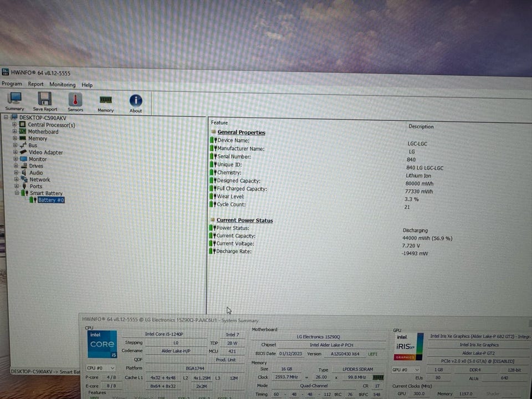The height and width of the screenshot is (399, 532).
Task: Click the Discharging power status value
Action: pyautogui.click(x=415, y=230)
